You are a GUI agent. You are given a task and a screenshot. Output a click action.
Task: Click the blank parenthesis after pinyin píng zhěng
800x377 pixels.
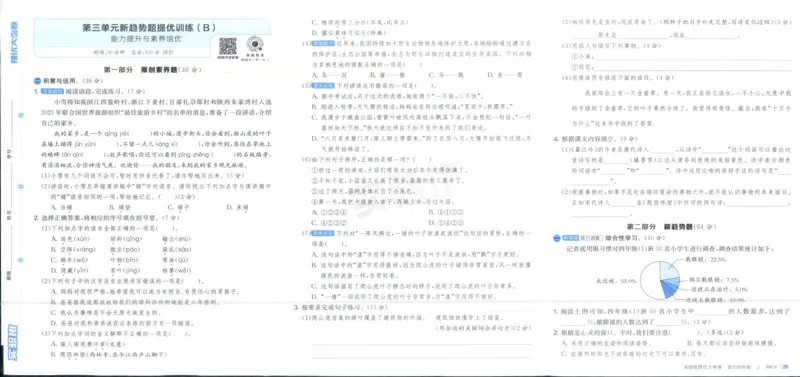point(223,155)
